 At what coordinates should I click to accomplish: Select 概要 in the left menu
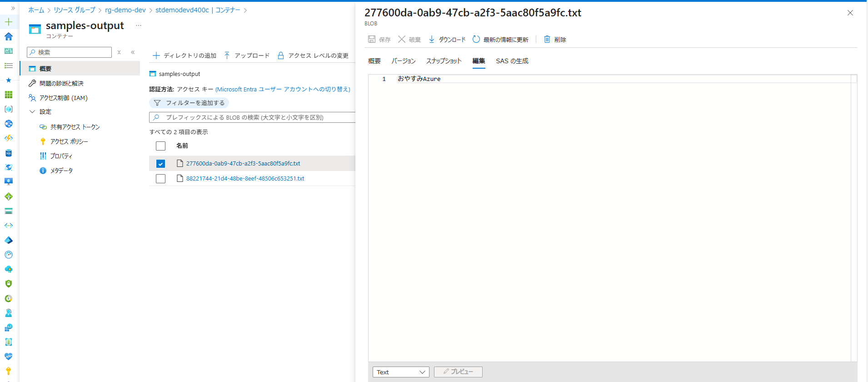(80, 69)
